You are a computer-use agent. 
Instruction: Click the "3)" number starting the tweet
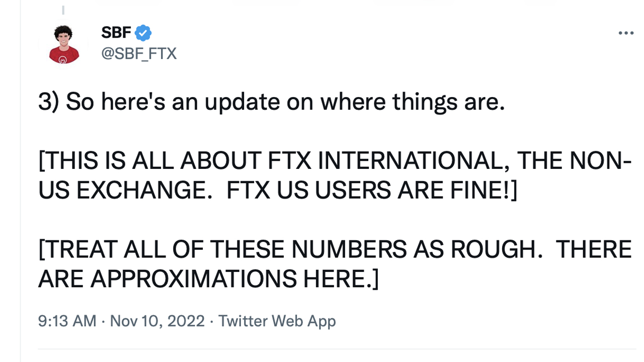49,103
